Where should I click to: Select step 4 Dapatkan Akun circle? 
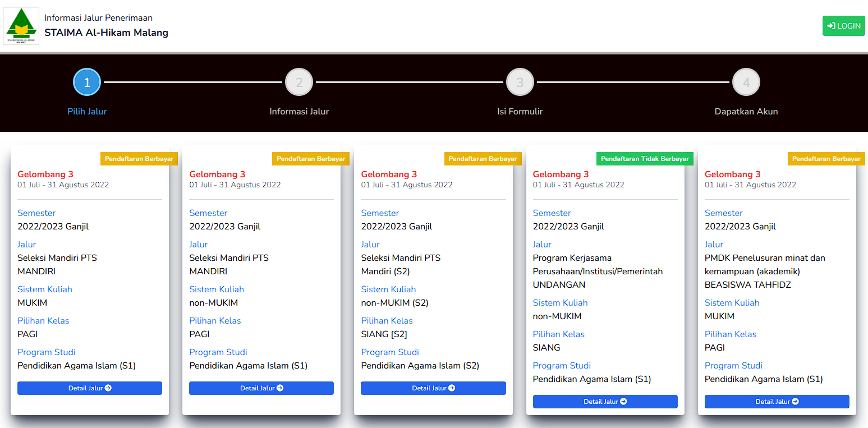click(746, 82)
